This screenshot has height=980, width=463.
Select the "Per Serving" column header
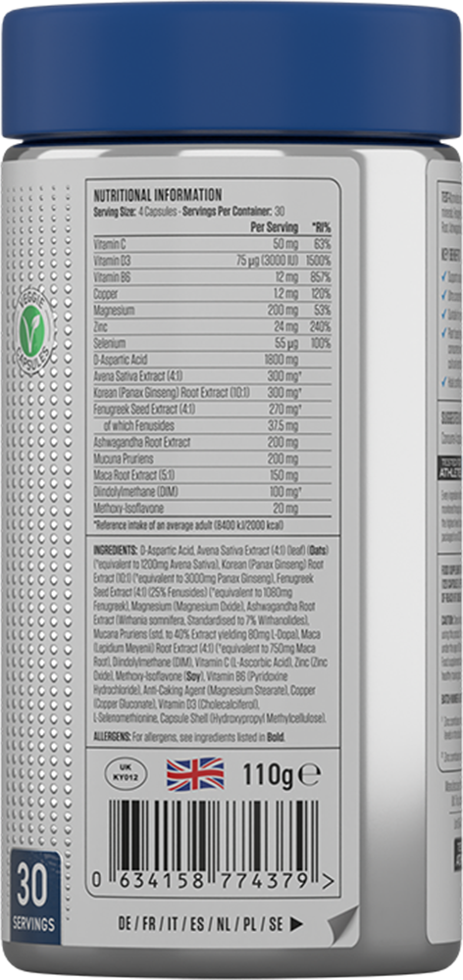(x=274, y=226)
